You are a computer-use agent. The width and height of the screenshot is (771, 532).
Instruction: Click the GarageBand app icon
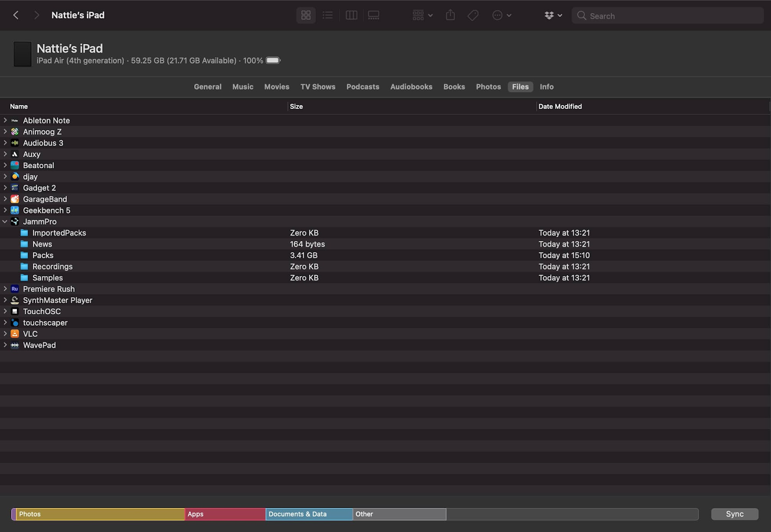pos(15,199)
